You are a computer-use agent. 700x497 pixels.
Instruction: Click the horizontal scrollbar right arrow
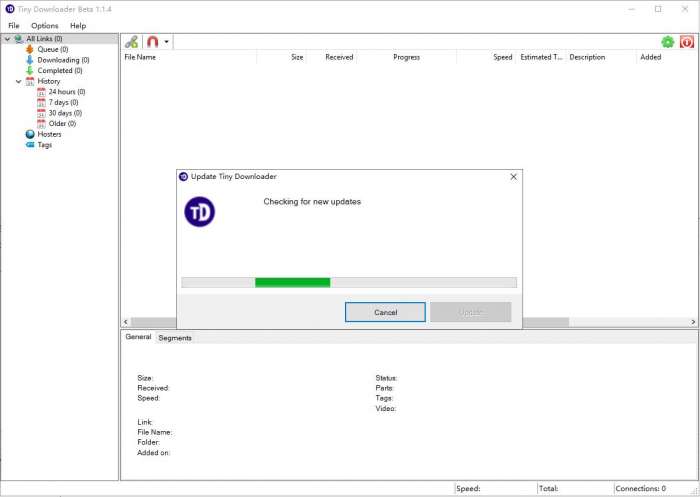point(693,322)
